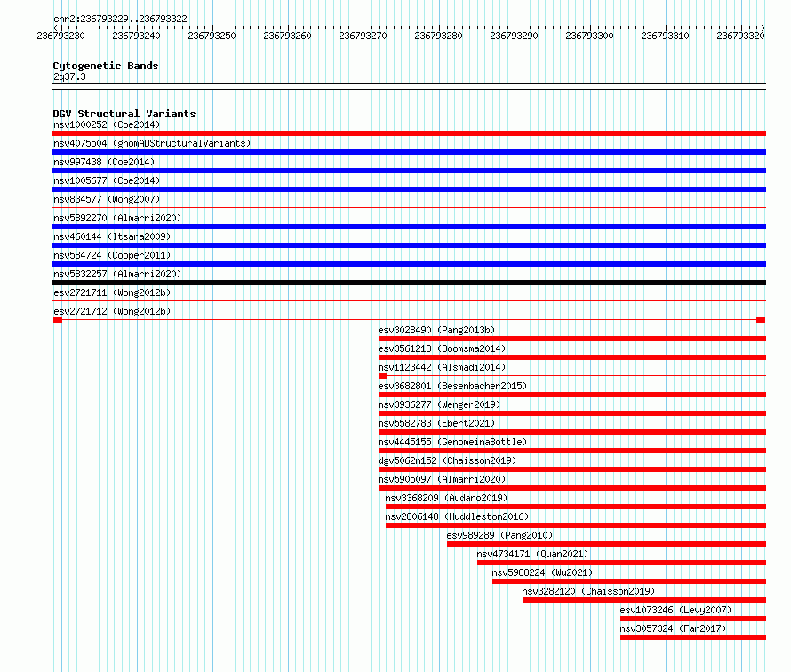Click ruler position 236793280
Viewport: 791px width, 672px height.
pos(438,36)
